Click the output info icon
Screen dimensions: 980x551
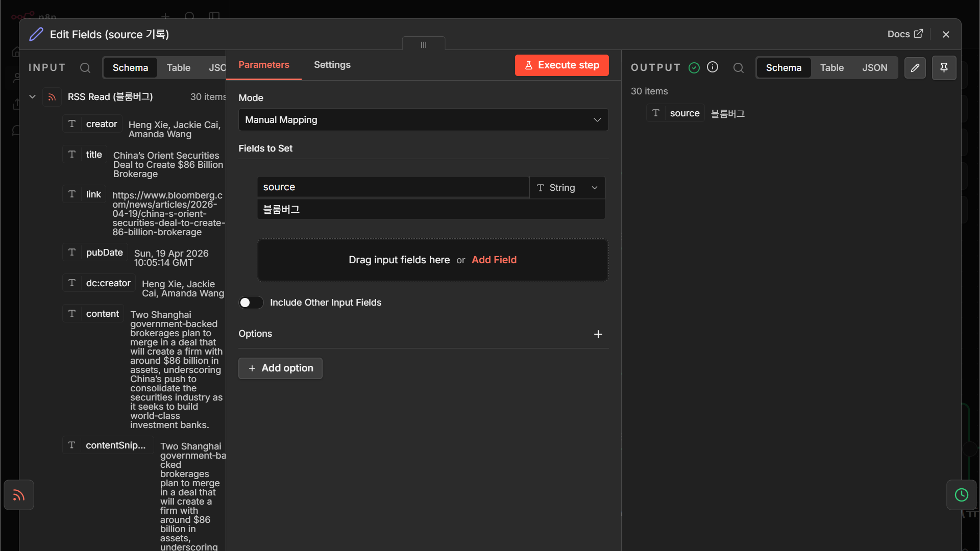(x=713, y=67)
